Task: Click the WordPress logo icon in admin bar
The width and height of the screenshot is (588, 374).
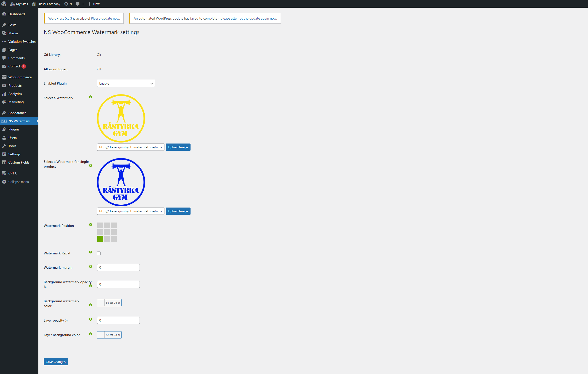Action: [4, 4]
